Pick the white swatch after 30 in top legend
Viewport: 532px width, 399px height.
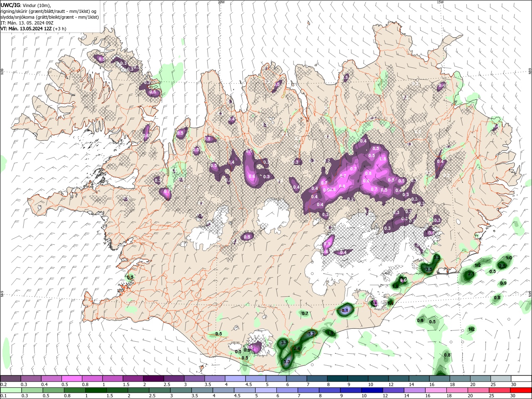(x=521, y=379)
